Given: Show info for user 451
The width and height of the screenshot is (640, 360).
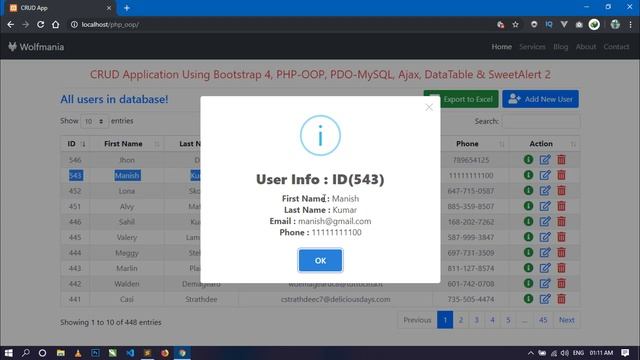Looking at the screenshot, I should [529, 206].
